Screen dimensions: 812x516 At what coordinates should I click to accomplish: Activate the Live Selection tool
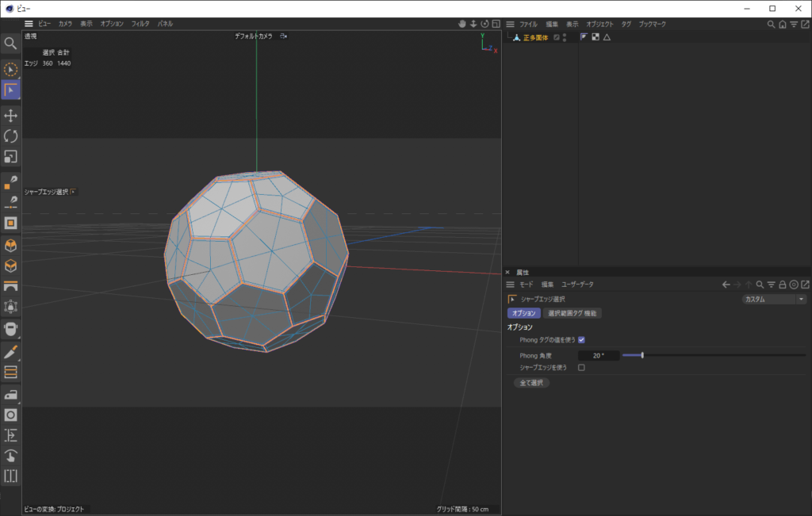click(11, 70)
